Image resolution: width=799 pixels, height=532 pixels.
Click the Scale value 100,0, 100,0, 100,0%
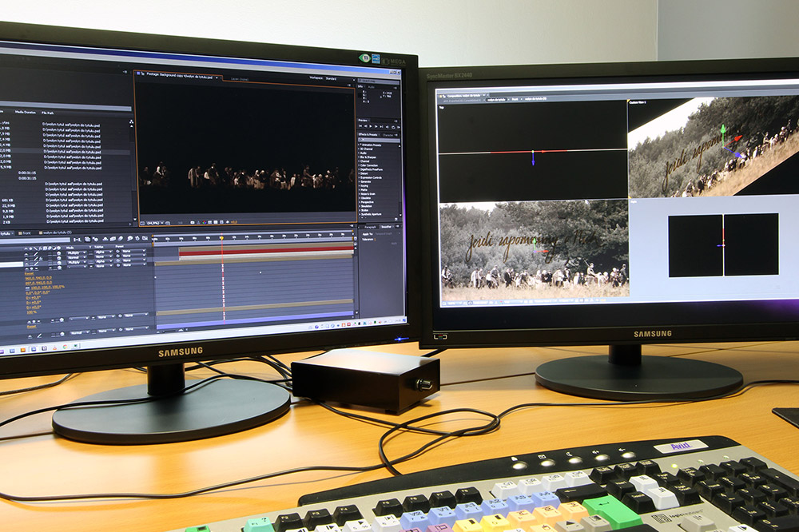(x=47, y=287)
